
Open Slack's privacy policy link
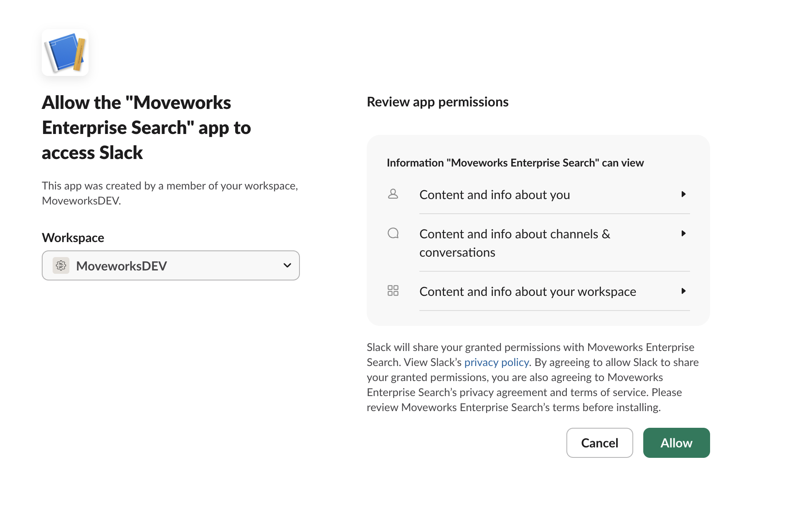pos(496,362)
